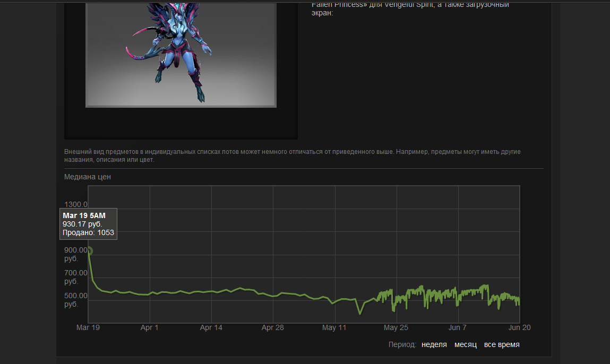Click the May 11 x-axis date label
The width and height of the screenshot is (610, 364).
click(334, 327)
